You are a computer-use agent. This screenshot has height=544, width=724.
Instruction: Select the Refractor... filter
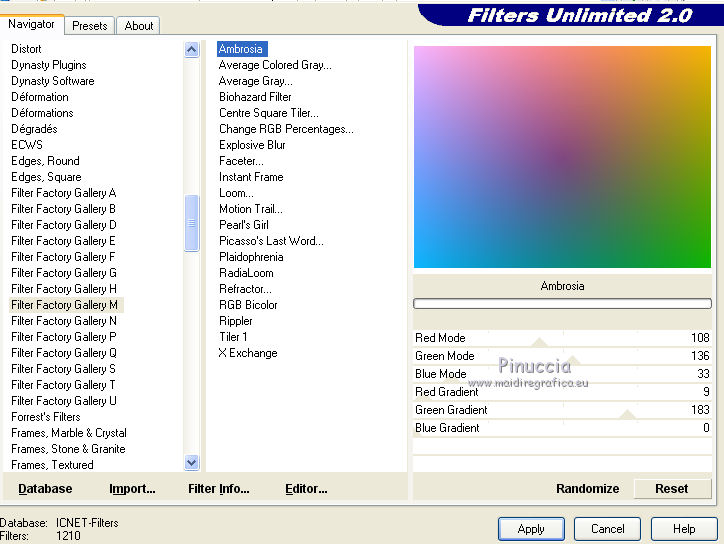pyautogui.click(x=245, y=289)
